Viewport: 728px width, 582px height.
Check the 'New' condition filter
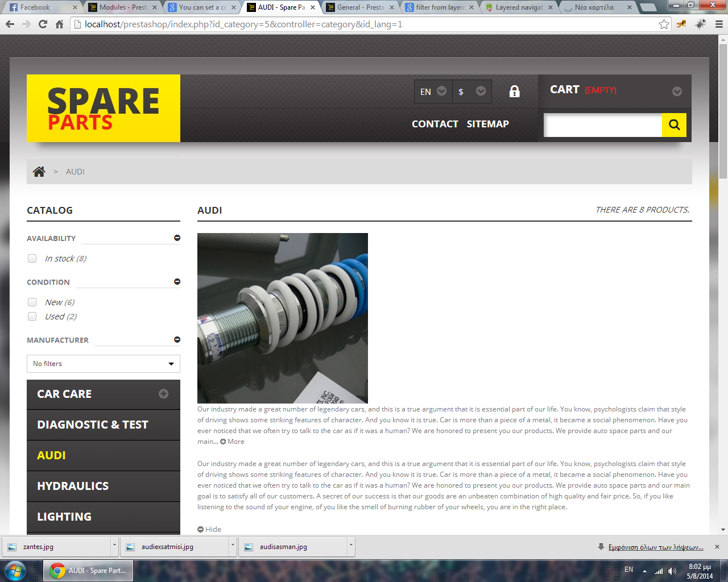coord(32,302)
